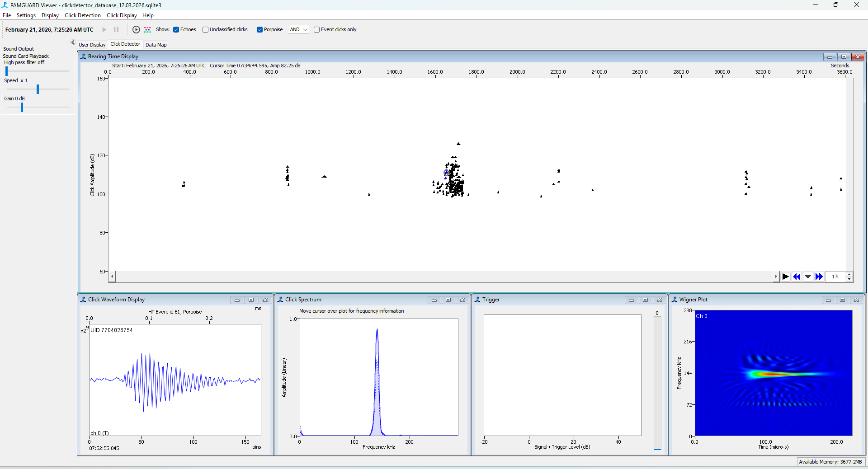Click Click Spectrum window icon
This screenshot has width=868, height=469.
pyautogui.click(x=280, y=300)
